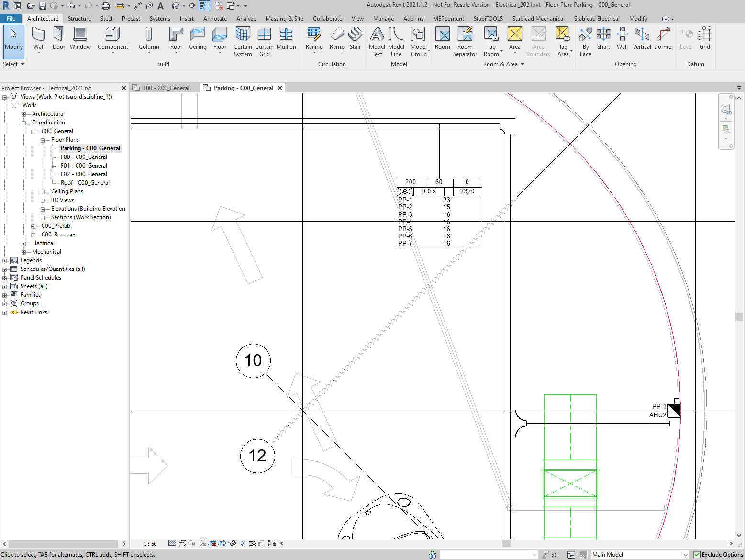745x560 pixels.
Task: Open the Shaft opening tool
Action: (x=603, y=38)
